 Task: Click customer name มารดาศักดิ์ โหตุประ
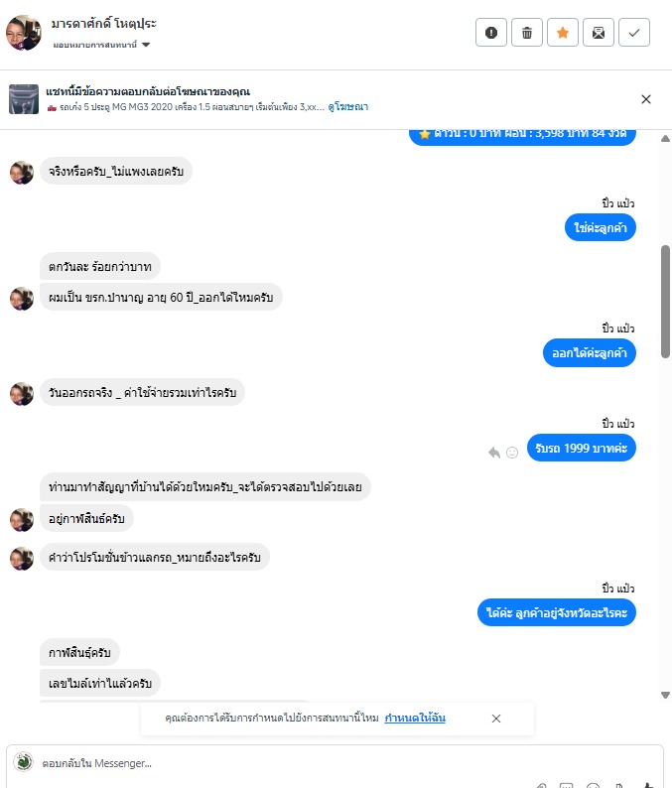[x=104, y=24]
